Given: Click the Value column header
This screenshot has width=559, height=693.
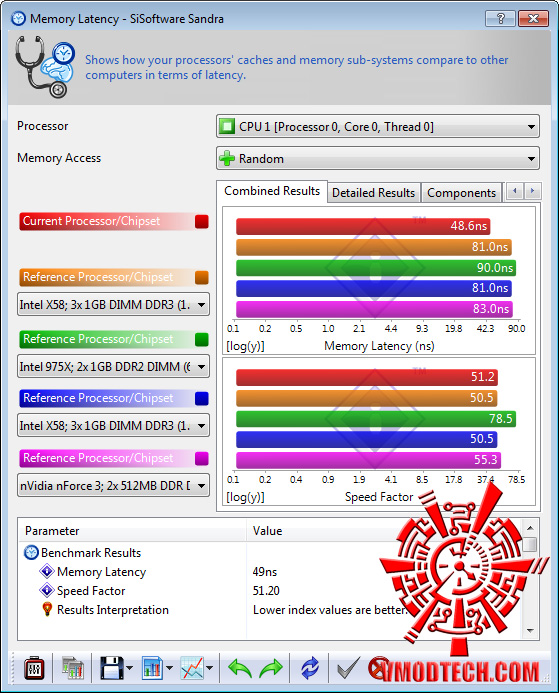Looking at the screenshot, I should (384, 531).
